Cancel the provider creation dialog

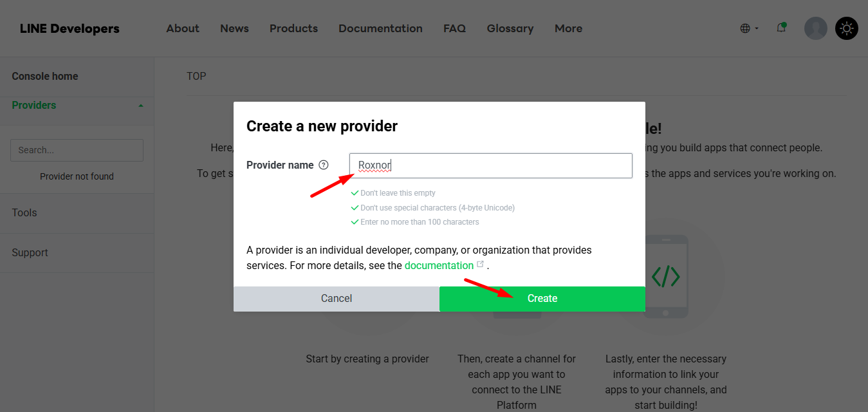click(336, 298)
